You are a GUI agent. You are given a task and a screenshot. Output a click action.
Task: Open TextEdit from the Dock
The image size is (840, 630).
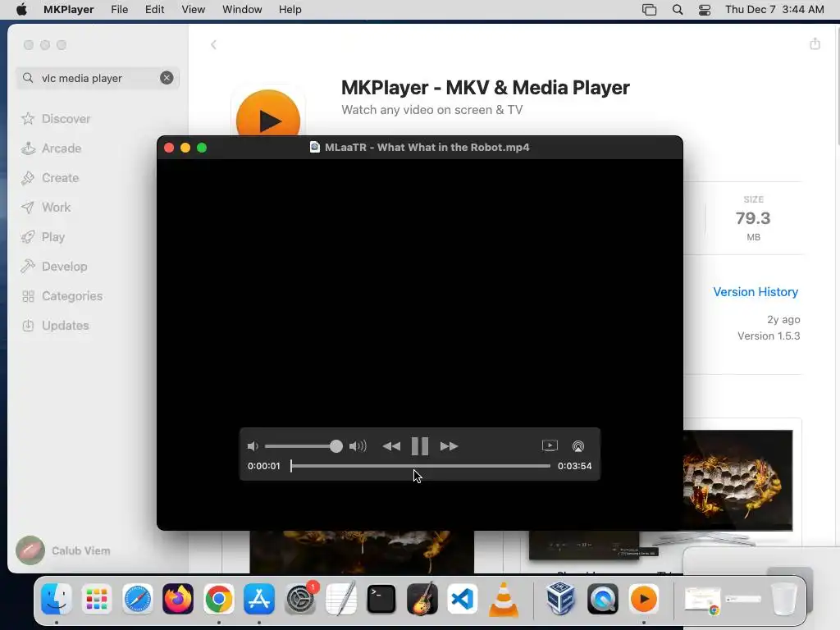(x=340, y=599)
